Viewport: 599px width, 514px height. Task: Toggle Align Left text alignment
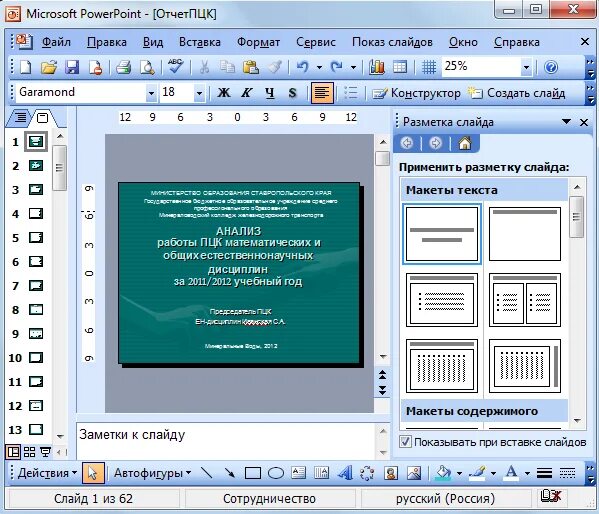pyautogui.click(x=322, y=93)
